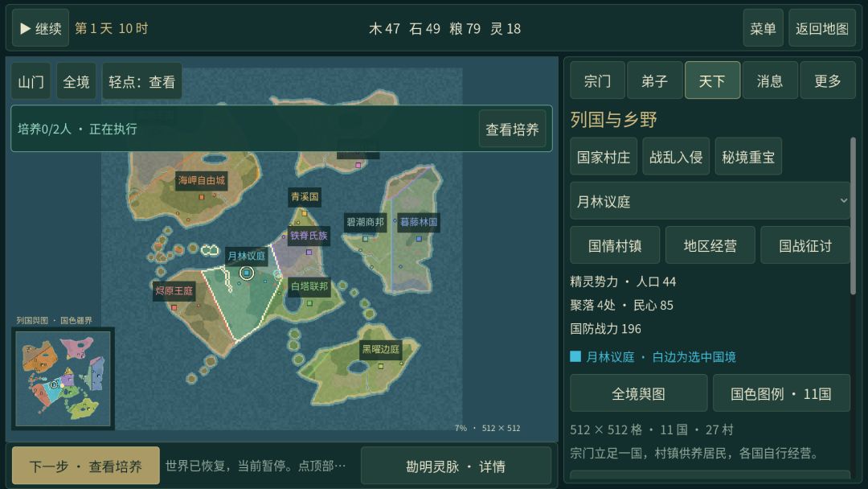Switch to the 天下 tab
868x489 pixels.
click(712, 81)
